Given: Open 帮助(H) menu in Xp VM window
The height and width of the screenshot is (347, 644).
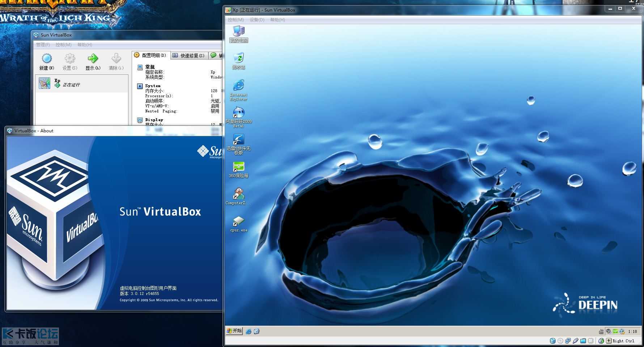Looking at the screenshot, I should (x=277, y=20).
